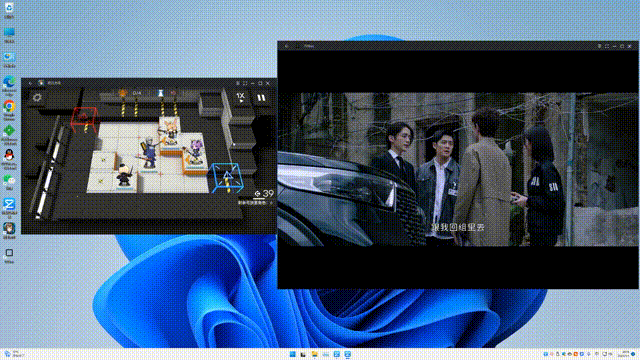Viewport: 640px width, 360px height.
Task: Click the video frame to pause playback
Action: pos(458,169)
